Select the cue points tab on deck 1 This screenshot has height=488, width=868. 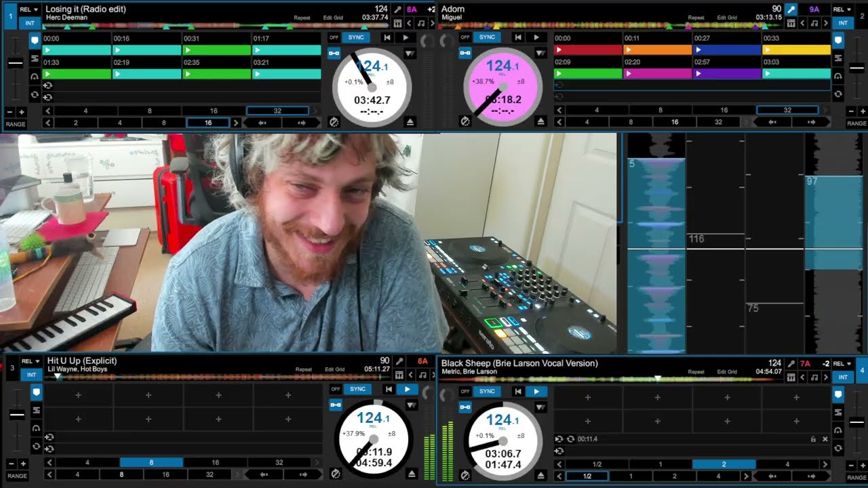click(35, 40)
